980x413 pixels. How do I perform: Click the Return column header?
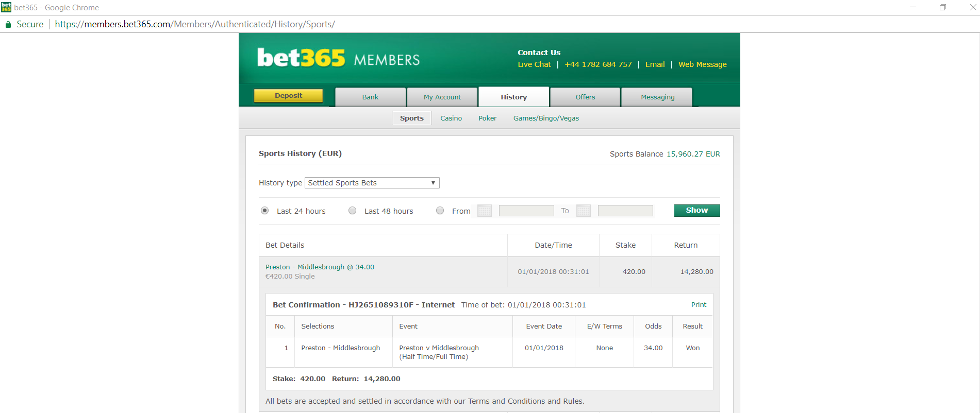point(686,245)
